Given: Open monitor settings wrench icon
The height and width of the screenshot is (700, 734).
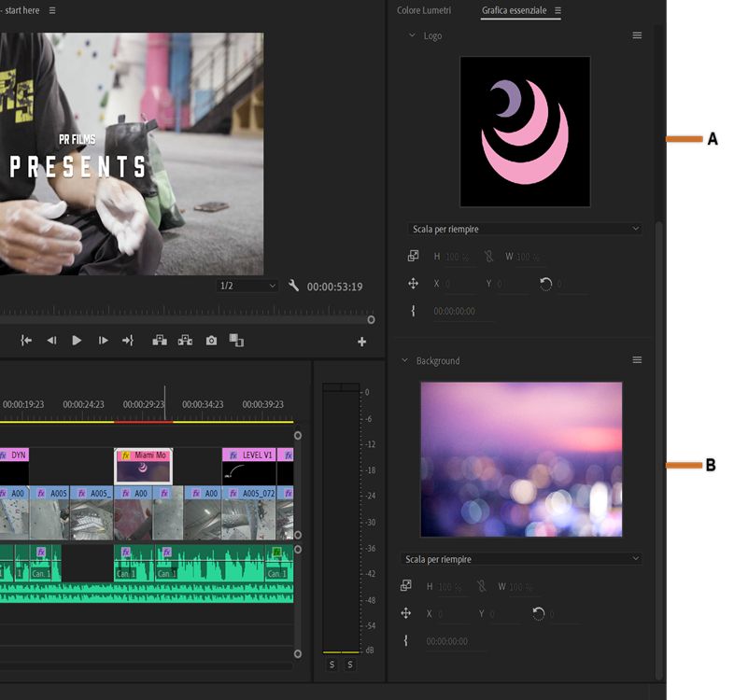Looking at the screenshot, I should (293, 286).
